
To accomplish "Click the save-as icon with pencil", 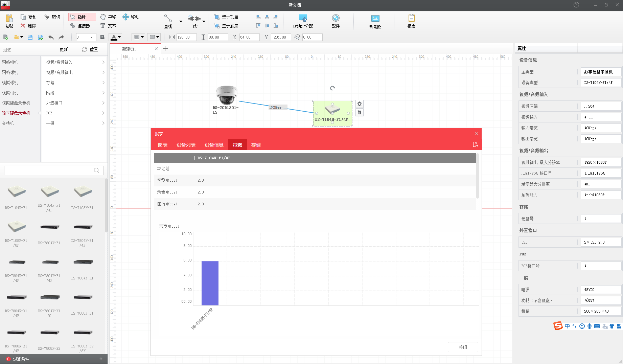I will click(40, 37).
